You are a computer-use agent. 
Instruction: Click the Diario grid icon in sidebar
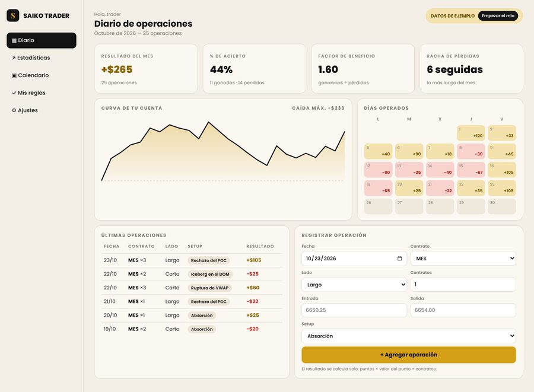(x=14, y=40)
